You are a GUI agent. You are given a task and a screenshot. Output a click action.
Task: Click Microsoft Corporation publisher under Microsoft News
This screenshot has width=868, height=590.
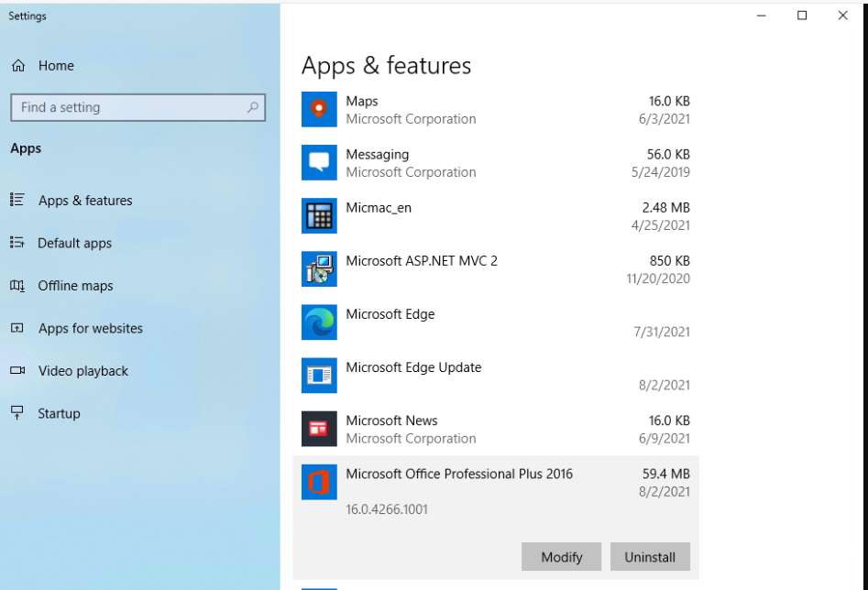click(x=411, y=438)
